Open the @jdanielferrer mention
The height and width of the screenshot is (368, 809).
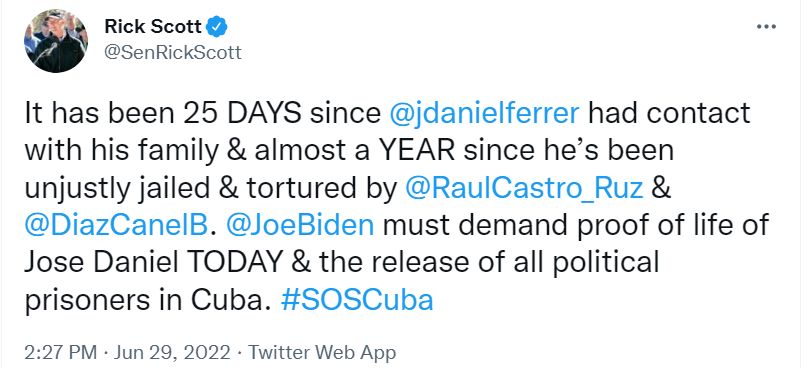coord(484,114)
